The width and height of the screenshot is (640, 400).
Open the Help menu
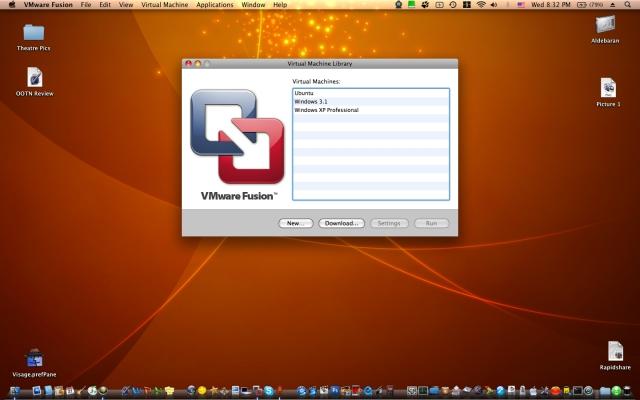coord(280,5)
